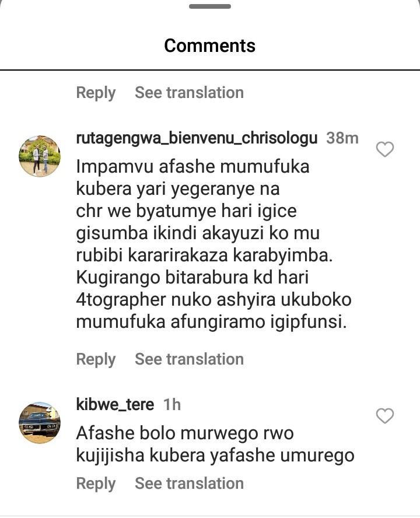Viewport: 420px width, 518px height.
Task: Like rutagengwa_bienvenu_chrisologu's comment with the heart
Action: click(385, 149)
